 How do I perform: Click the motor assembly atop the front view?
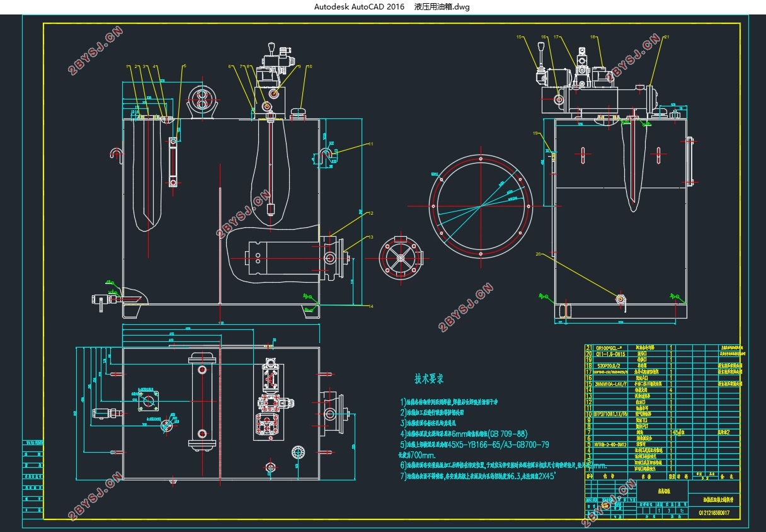(202, 102)
